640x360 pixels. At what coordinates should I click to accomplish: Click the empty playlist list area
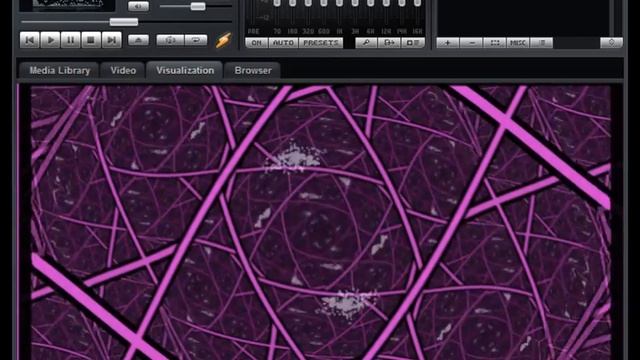524,18
